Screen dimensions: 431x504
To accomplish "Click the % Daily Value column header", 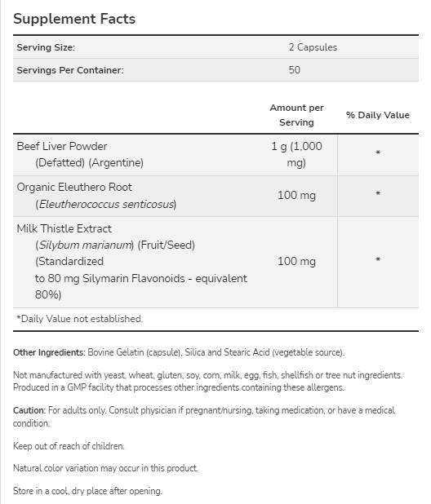I will pyautogui.click(x=378, y=115).
